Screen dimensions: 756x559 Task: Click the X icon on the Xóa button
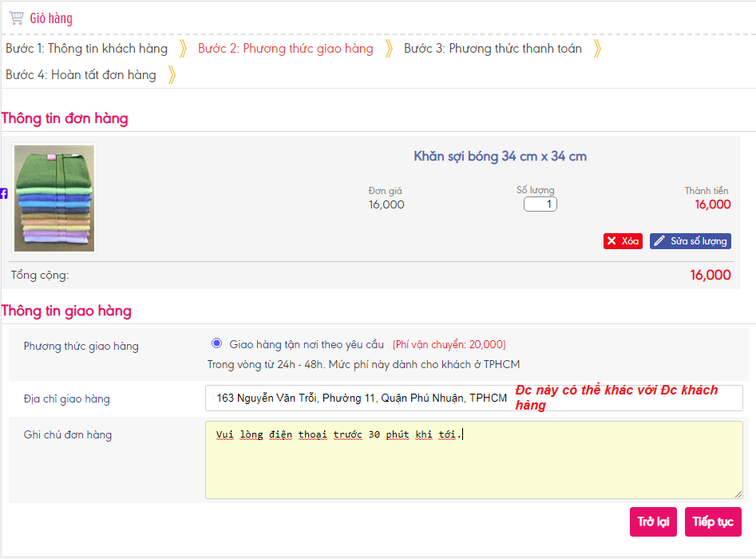(x=612, y=241)
